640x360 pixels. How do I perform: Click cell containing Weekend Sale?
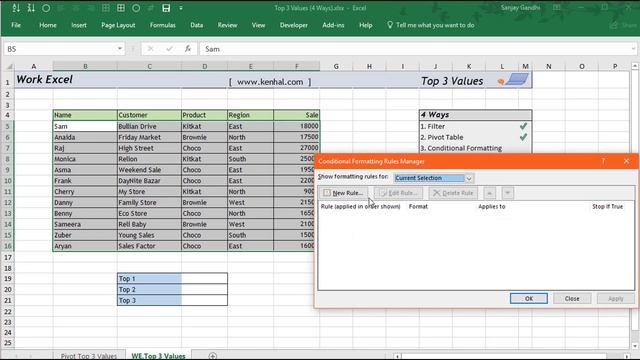coord(149,169)
